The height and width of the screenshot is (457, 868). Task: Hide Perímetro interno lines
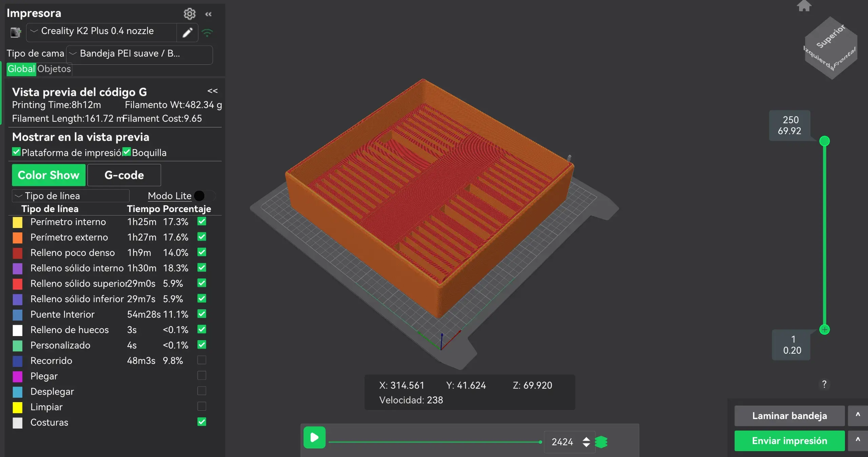pyautogui.click(x=202, y=222)
